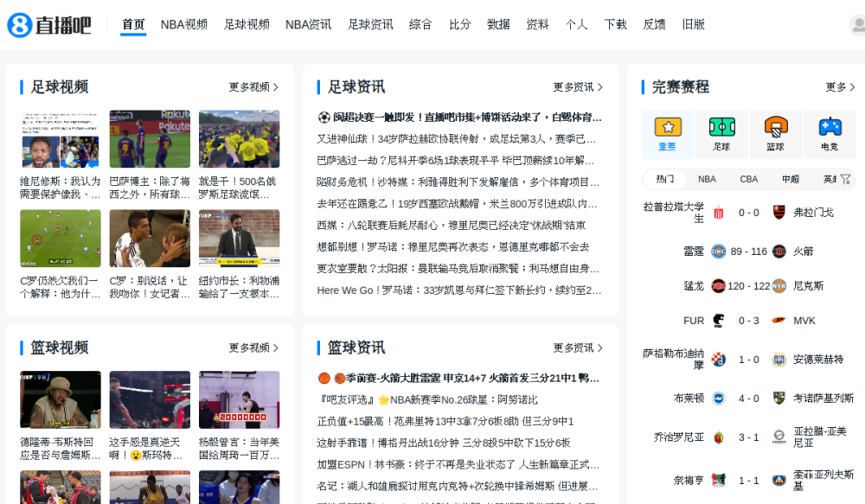Click the 120 - 122 score
Viewport: 865px width, 504px height.
coord(748,285)
